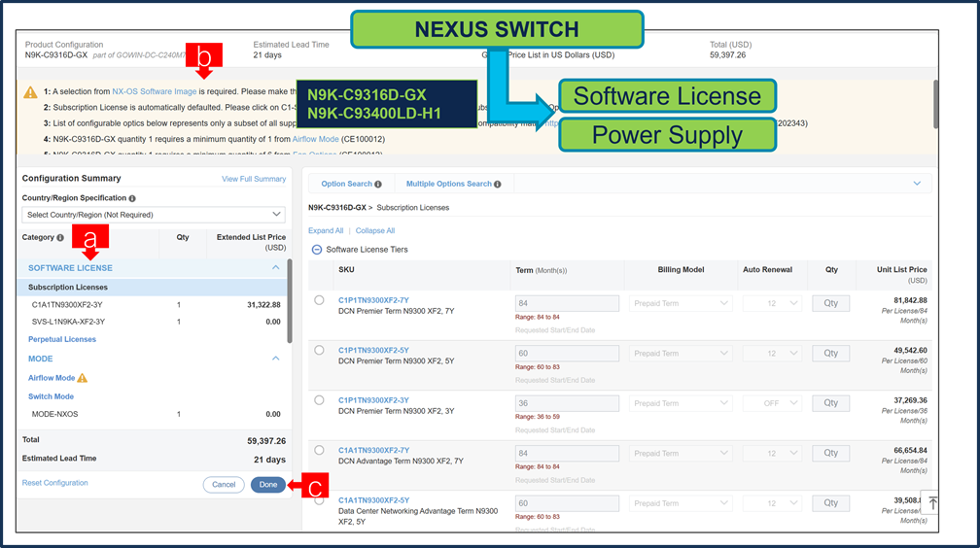Image resolution: width=980 pixels, height=548 pixels.
Task: Click Reset Configuration link
Action: [55, 483]
